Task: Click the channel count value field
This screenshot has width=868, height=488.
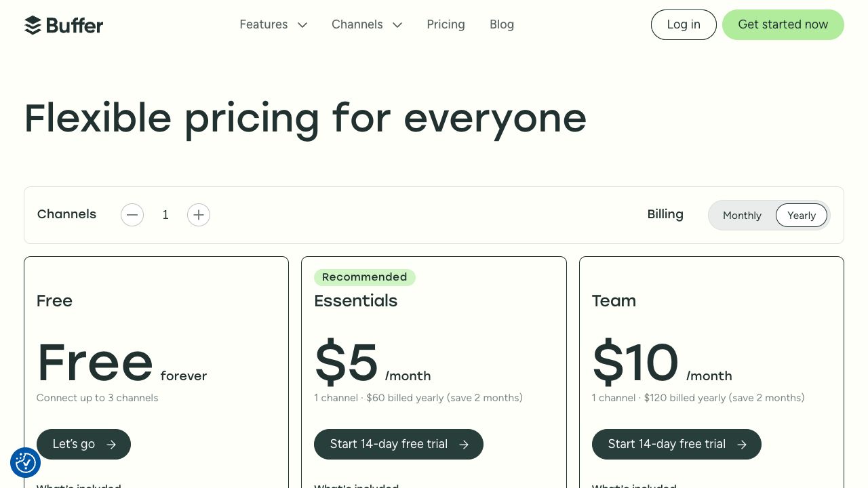Action: (165, 215)
